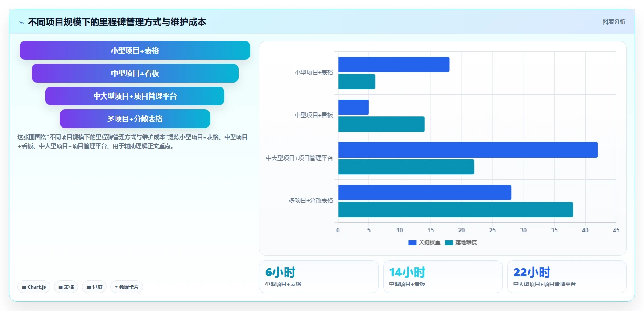Click the blue 关键权重 bar for 中型项目+看板
Viewport: 644px width, 311px height.
point(353,107)
